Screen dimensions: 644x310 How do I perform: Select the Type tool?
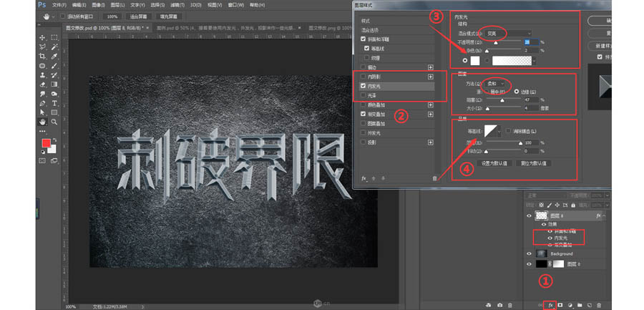tap(54, 103)
